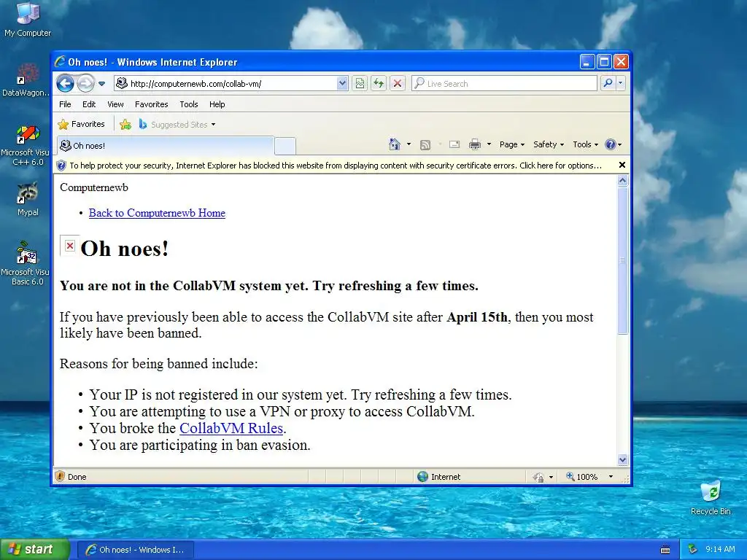Close the security information bar

click(x=622, y=165)
